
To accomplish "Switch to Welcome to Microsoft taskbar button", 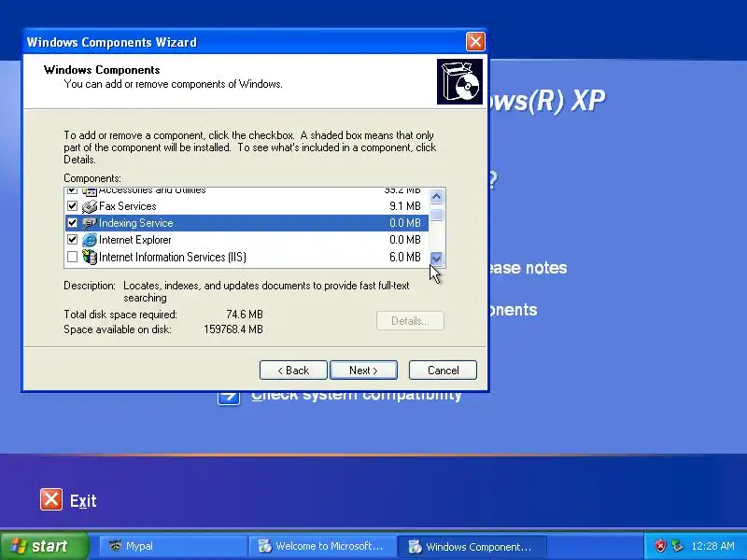I will pos(322,546).
